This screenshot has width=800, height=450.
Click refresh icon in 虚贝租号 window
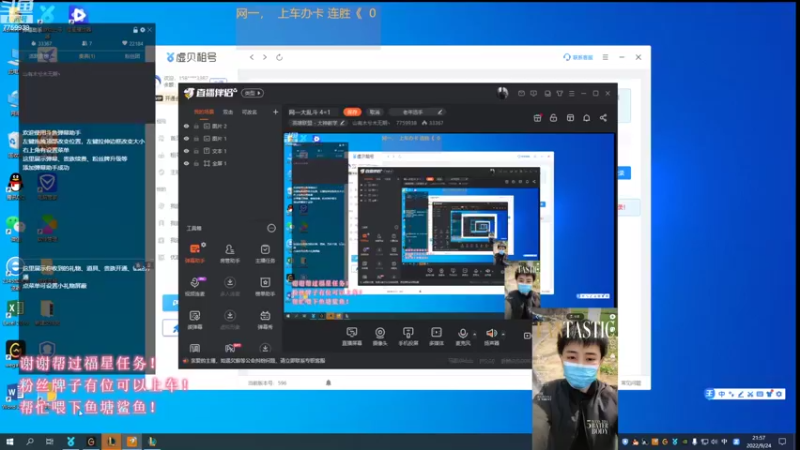(x=279, y=57)
